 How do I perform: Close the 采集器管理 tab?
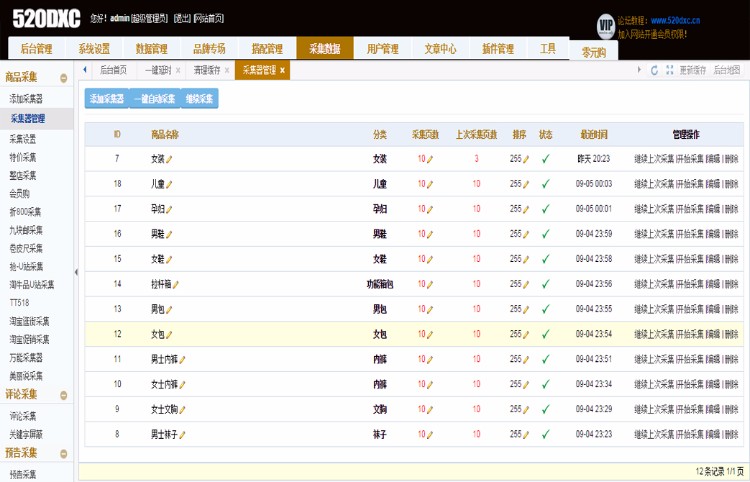(282, 70)
